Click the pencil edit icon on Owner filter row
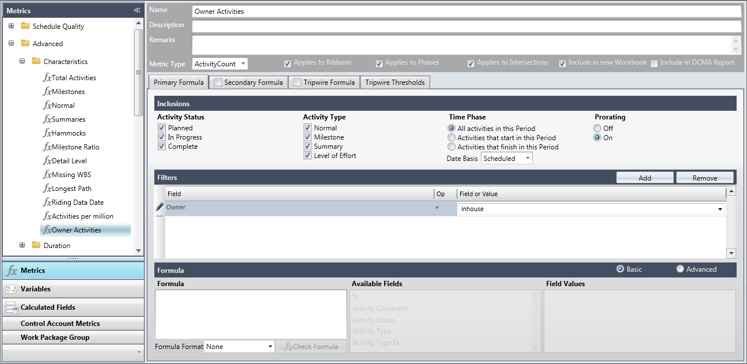This screenshot has width=747, height=364. click(x=160, y=207)
